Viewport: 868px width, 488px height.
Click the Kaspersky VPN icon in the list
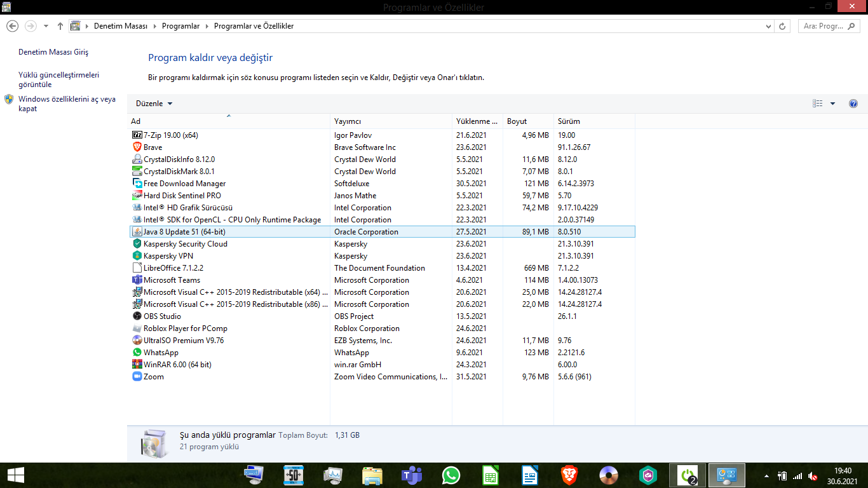pyautogui.click(x=137, y=255)
